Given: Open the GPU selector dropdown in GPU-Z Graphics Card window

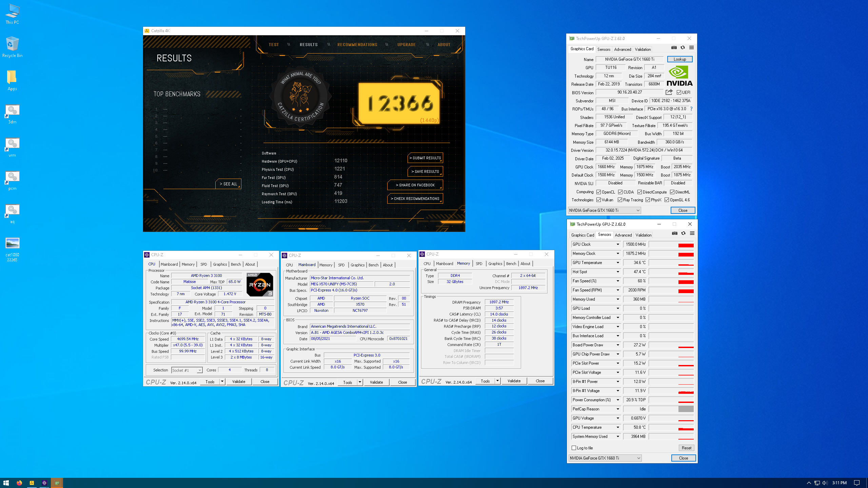Looking at the screenshot, I should click(x=604, y=210).
